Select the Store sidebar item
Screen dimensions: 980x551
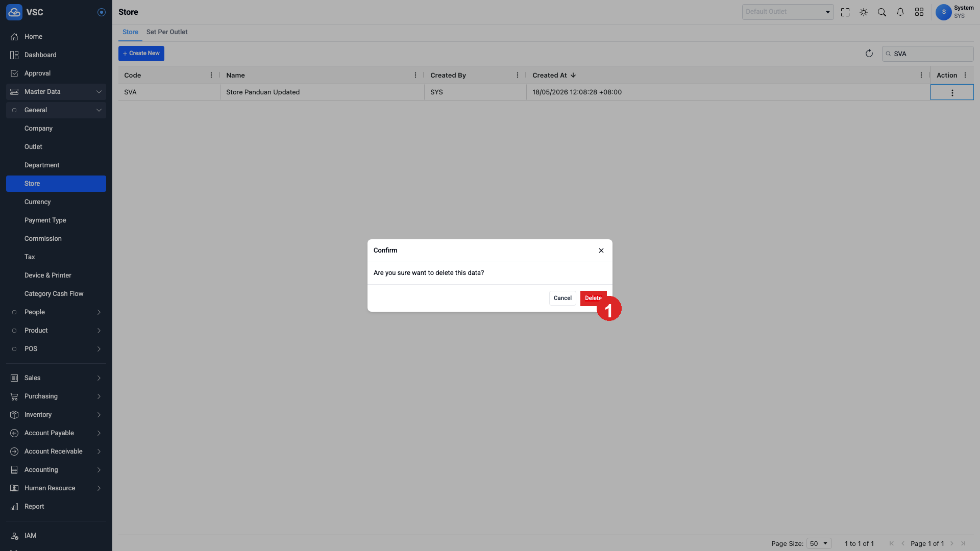pos(56,184)
